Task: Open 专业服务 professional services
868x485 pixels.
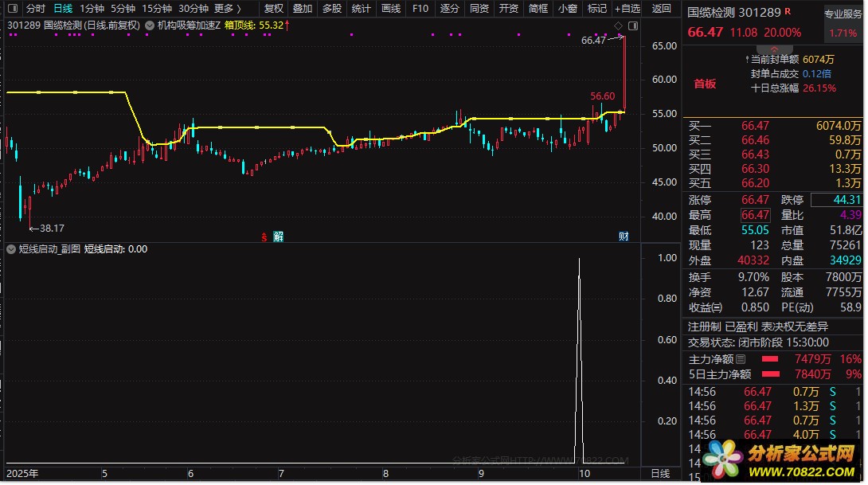Action: pyautogui.click(x=843, y=14)
